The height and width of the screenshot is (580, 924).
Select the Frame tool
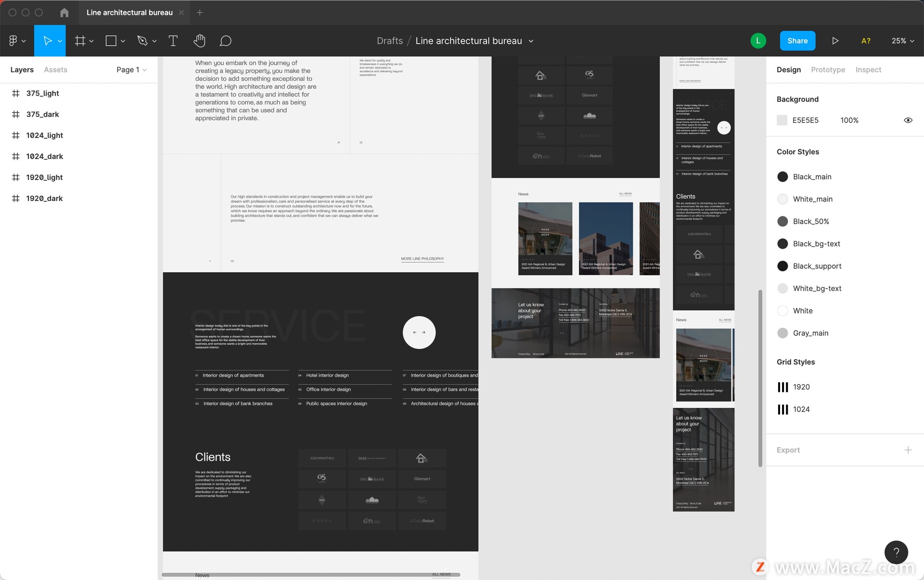pyautogui.click(x=80, y=41)
